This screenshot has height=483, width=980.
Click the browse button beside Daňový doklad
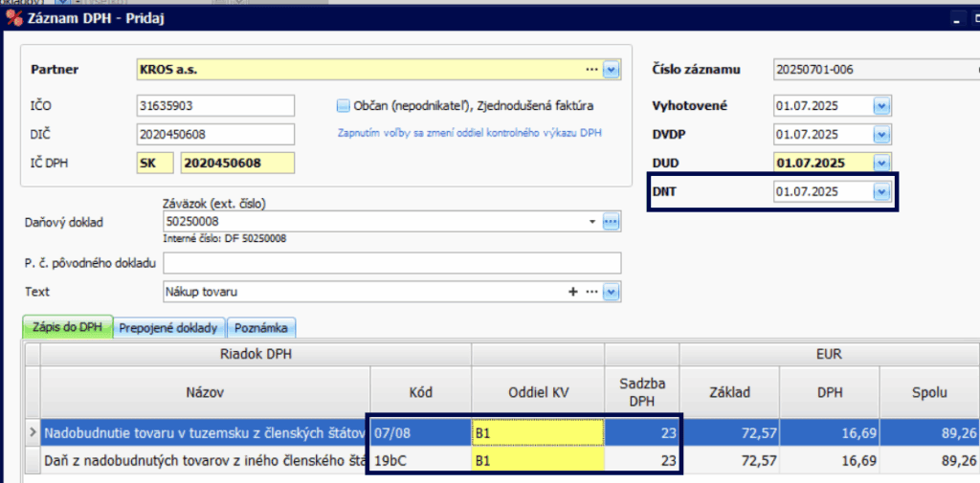click(x=612, y=222)
